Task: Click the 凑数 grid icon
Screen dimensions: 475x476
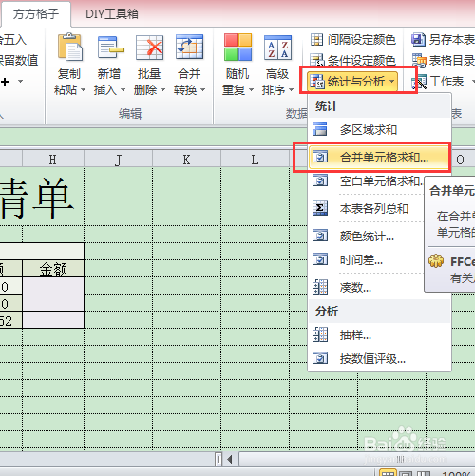Action: coord(320,287)
